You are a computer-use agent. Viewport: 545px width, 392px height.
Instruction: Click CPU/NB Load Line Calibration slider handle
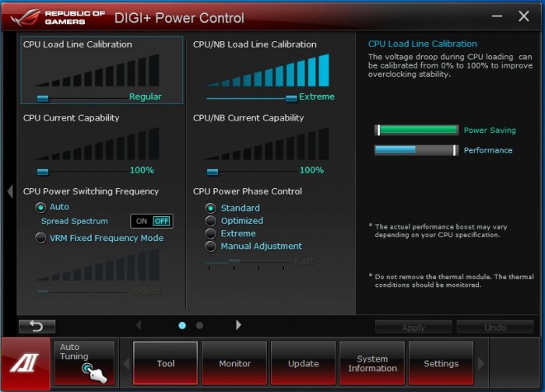click(x=291, y=99)
